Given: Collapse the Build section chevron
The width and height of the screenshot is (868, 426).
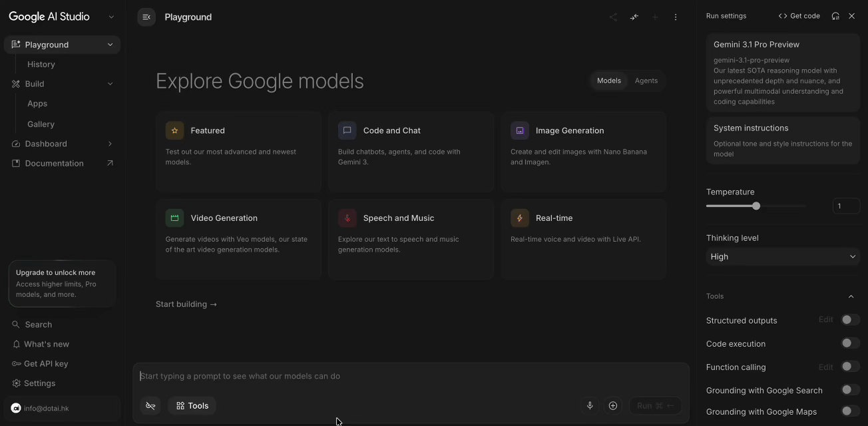Looking at the screenshot, I should 110,84.
